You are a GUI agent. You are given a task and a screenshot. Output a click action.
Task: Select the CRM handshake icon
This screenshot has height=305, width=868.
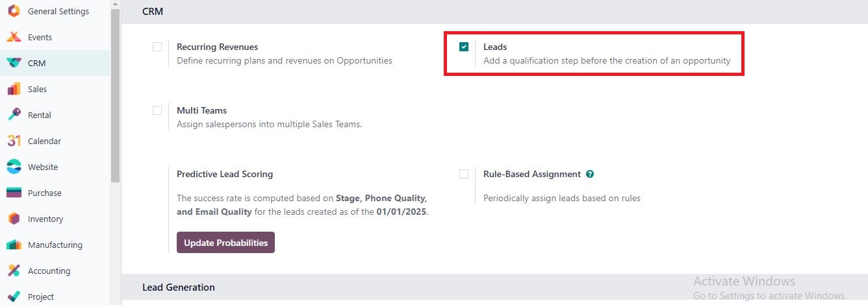[x=14, y=63]
